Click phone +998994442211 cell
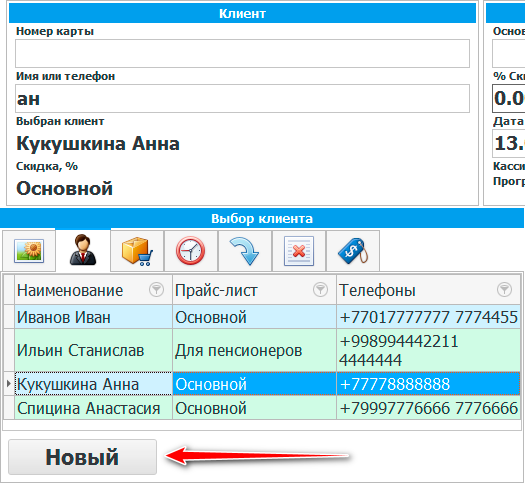 428,350
